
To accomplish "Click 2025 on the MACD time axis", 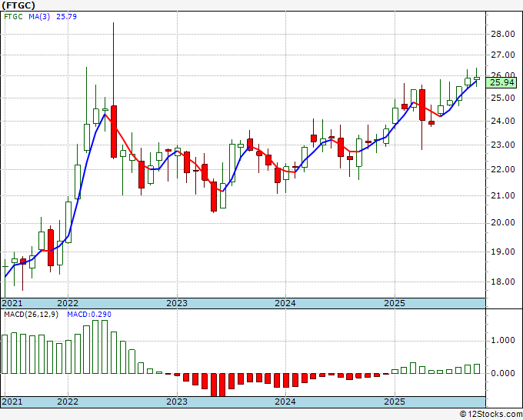I will point(395,402).
